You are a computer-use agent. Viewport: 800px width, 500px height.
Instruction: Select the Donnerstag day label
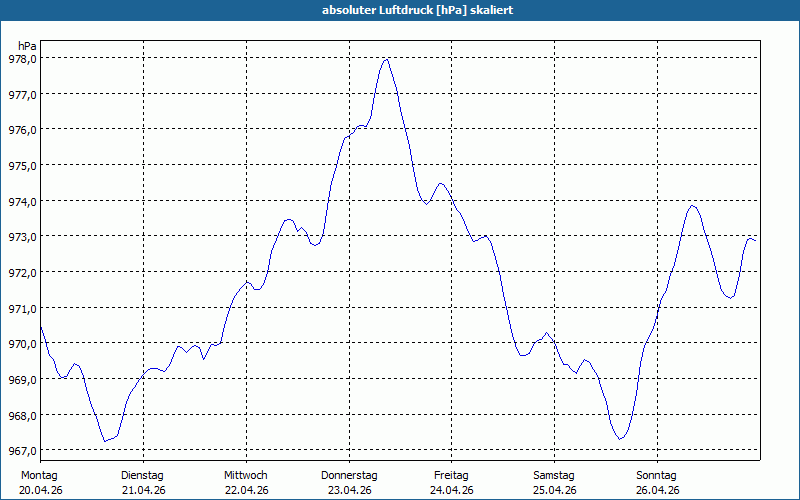point(349,476)
